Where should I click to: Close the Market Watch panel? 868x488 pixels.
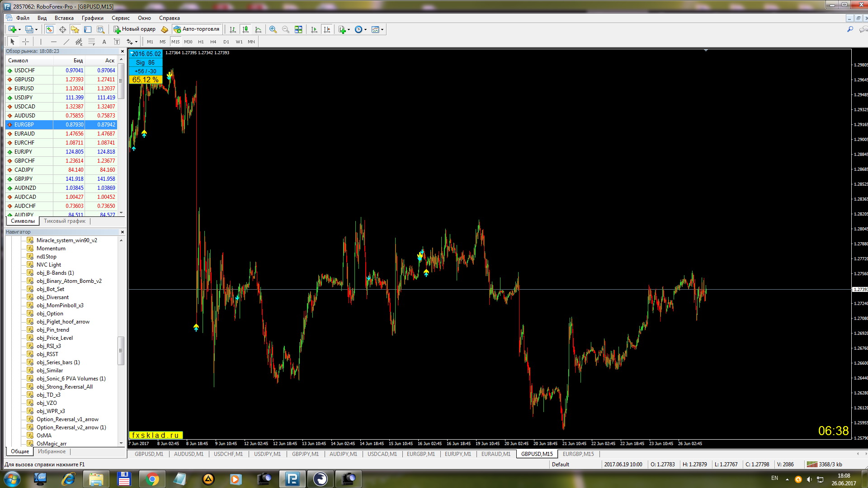pos(122,51)
